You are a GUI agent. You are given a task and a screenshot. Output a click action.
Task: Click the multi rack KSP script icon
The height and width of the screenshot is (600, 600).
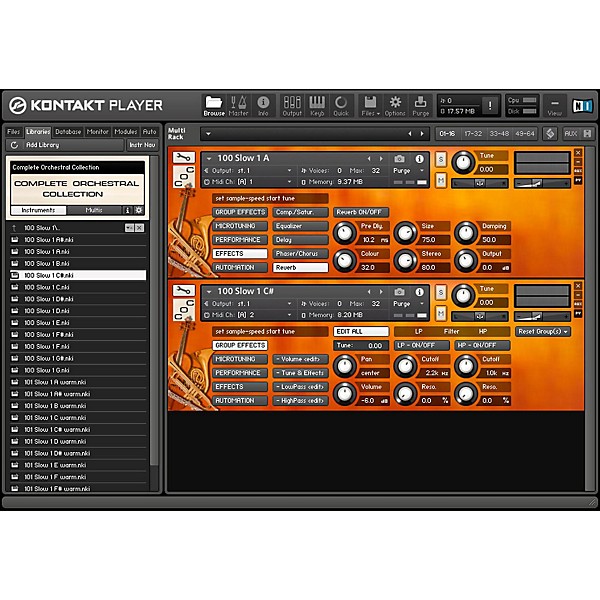tap(550, 134)
